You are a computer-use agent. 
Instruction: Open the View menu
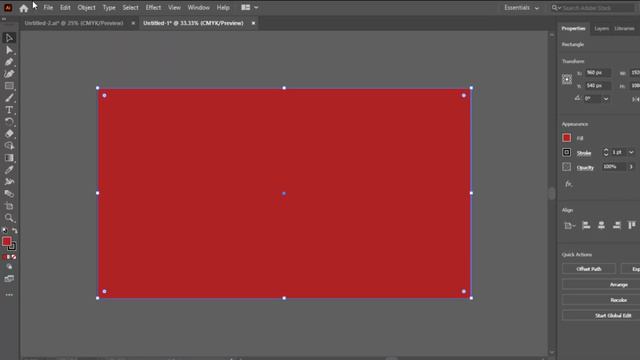click(174, 7)
